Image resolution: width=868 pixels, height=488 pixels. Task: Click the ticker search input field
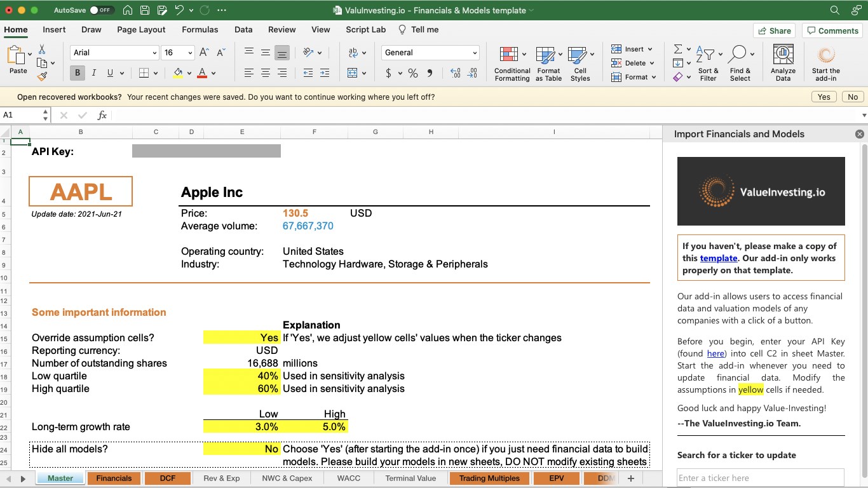[761, 478]
